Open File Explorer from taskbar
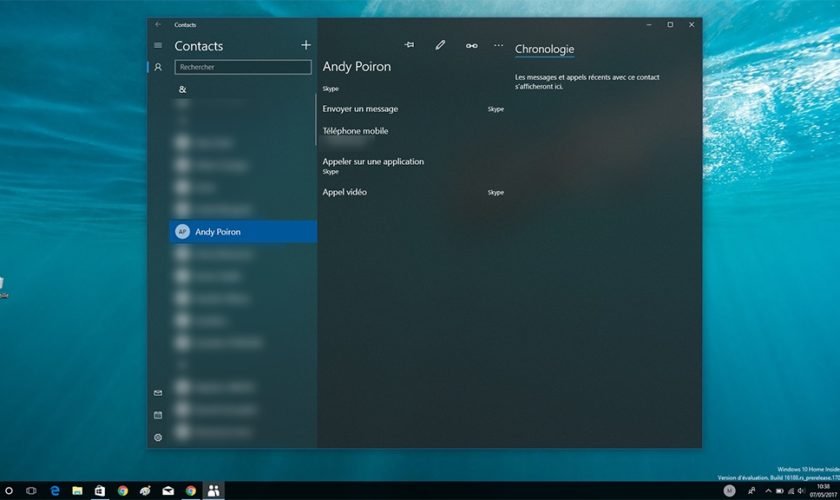Image resolution: width=840 pixels, height=500 pixels. [77, 490]
